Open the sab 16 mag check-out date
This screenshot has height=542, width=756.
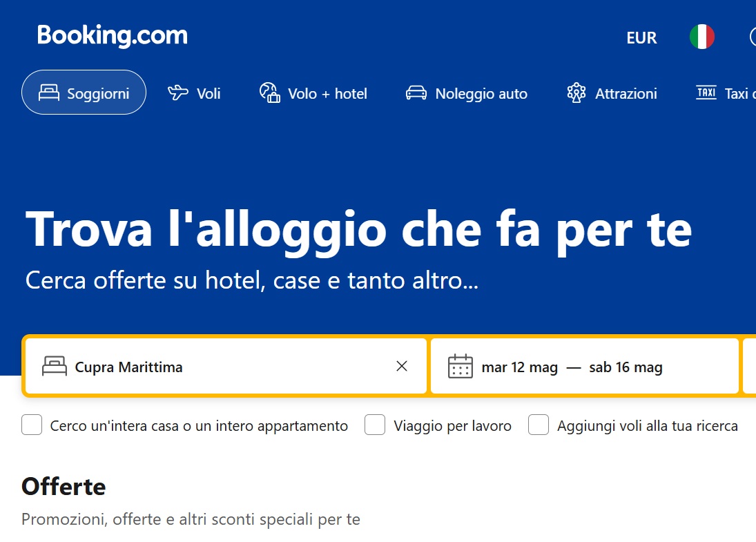click(626, 367)
